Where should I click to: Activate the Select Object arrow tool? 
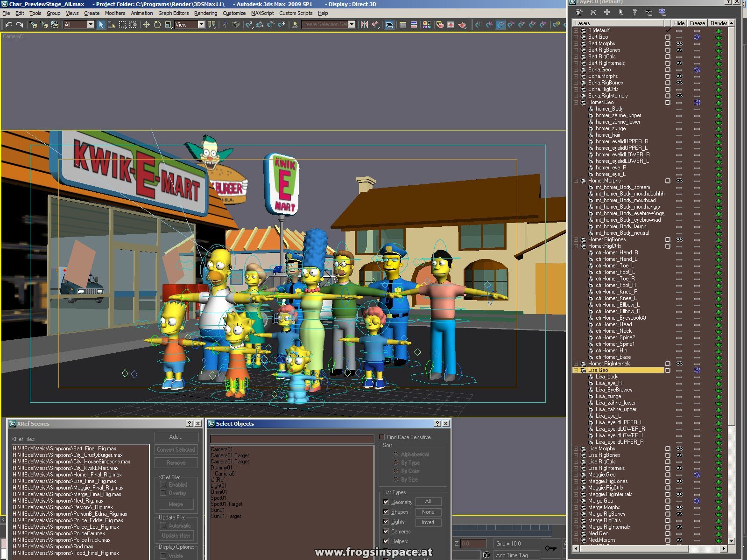click(x=101, y=24)
